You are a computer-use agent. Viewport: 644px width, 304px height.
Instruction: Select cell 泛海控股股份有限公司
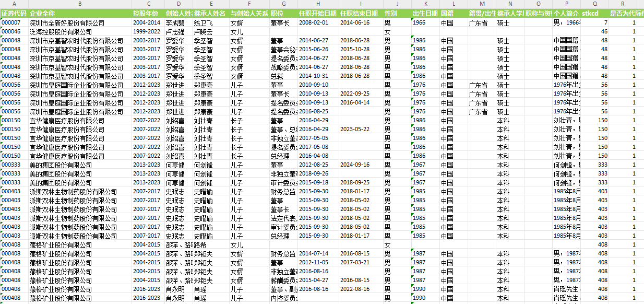coord(80,32)
